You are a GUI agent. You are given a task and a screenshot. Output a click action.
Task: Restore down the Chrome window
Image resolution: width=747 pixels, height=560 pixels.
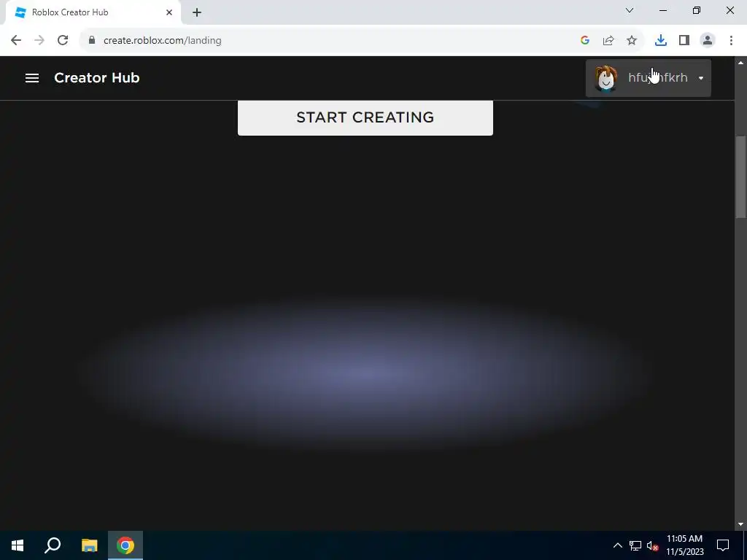click(x=697, y=10)
